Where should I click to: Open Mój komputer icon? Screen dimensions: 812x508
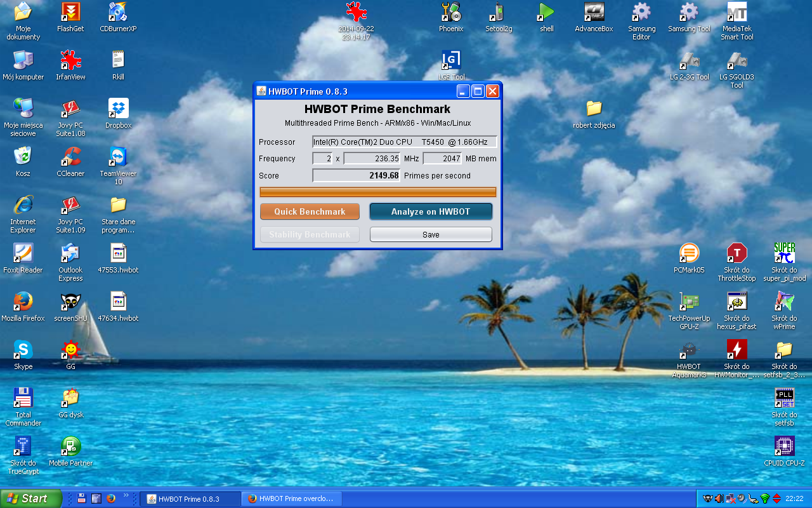(x=23, y=65)
